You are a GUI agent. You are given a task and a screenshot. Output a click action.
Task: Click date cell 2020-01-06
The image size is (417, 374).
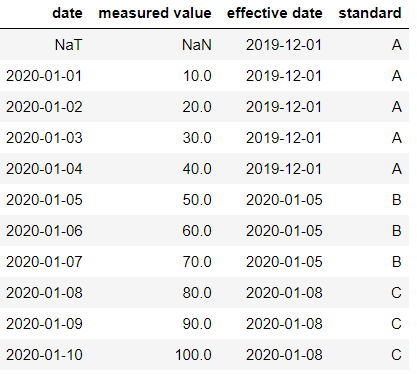click(x=44, y=231)
